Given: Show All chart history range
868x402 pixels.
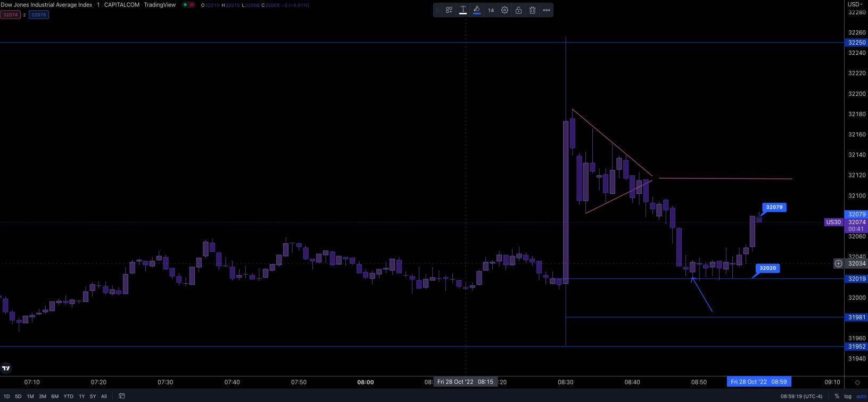Looking at the screenshot, I should (x=104, y=396).
